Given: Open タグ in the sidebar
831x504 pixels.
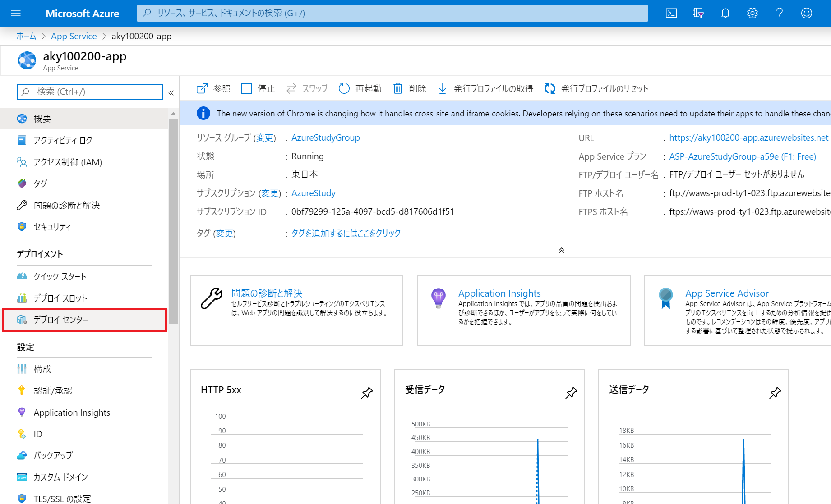Looking at the screenshot, I should pos(84,183).
